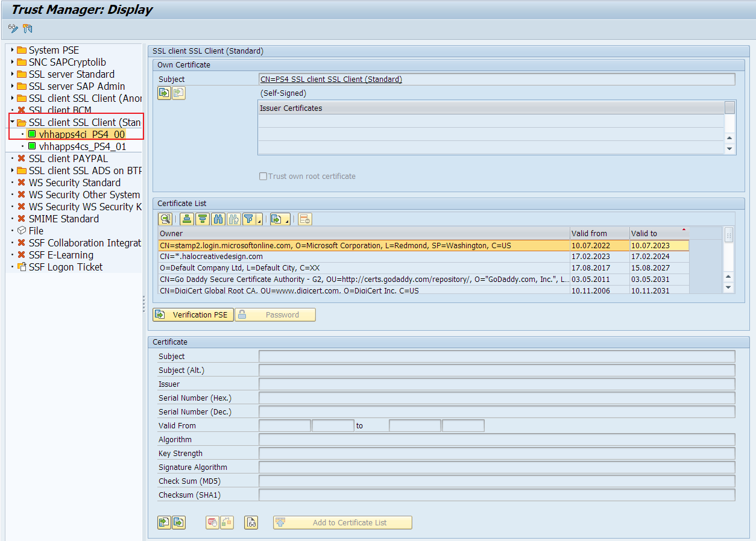Click the Sort Ascending icon in Certificate List

[x=187, y=219]
